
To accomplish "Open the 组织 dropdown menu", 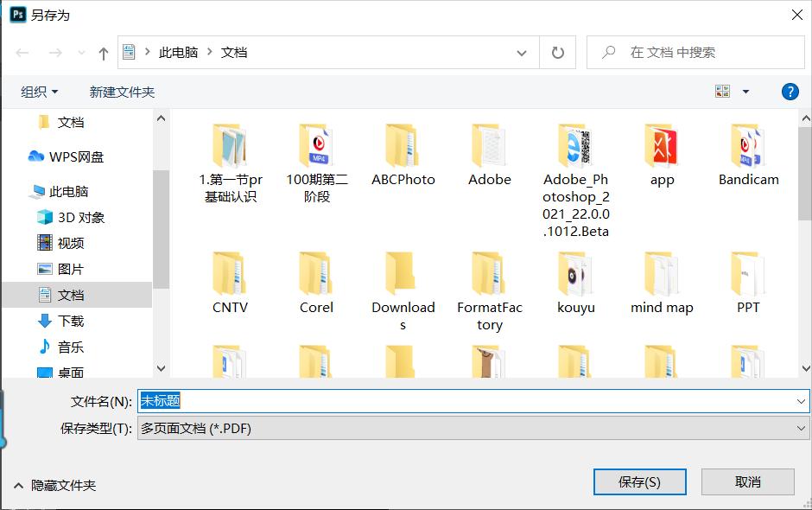I will coord(36,91).
